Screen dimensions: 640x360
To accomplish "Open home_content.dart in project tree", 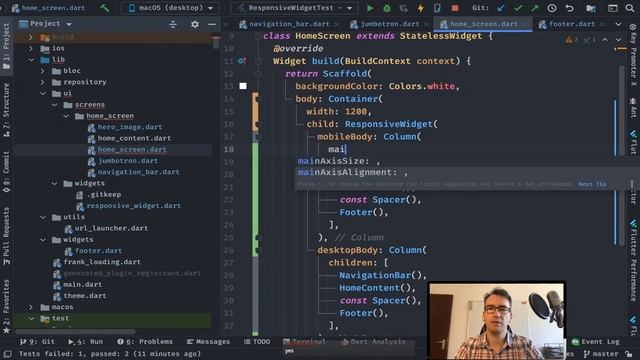I will (134, 138).
